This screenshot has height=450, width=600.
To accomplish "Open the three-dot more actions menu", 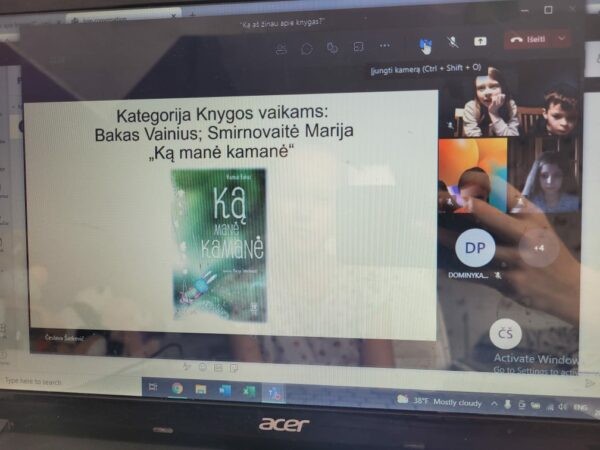I will click(385, 46).
